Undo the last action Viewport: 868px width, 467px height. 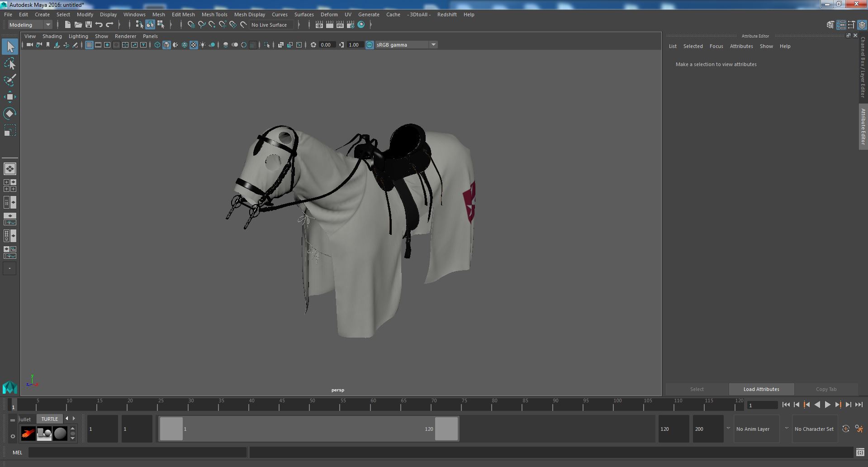pyautogui.click(x=99, y=25)
